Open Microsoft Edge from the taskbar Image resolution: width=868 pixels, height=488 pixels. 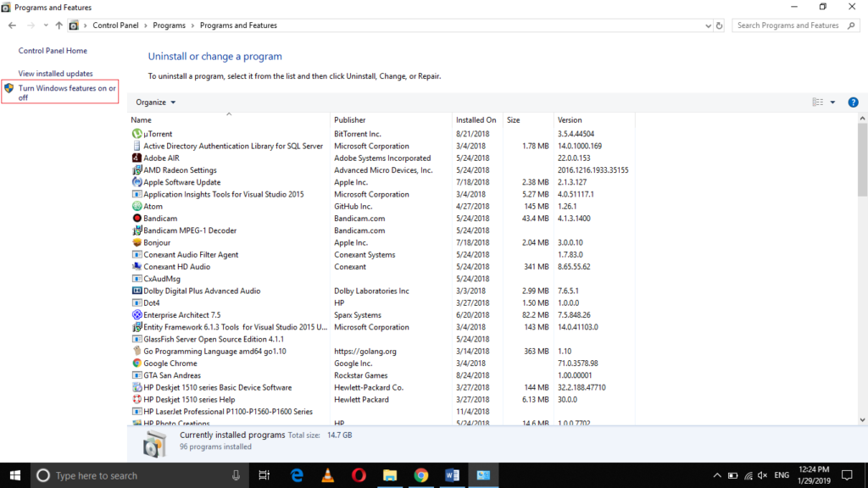298,475
